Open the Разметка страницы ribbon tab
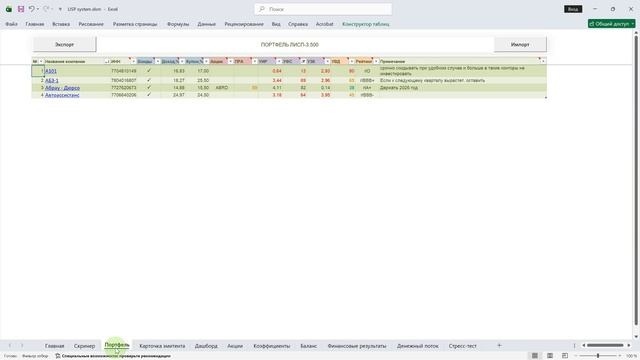Image resolution: width=640 pixels, height=360 pixels. pos(135,24)
